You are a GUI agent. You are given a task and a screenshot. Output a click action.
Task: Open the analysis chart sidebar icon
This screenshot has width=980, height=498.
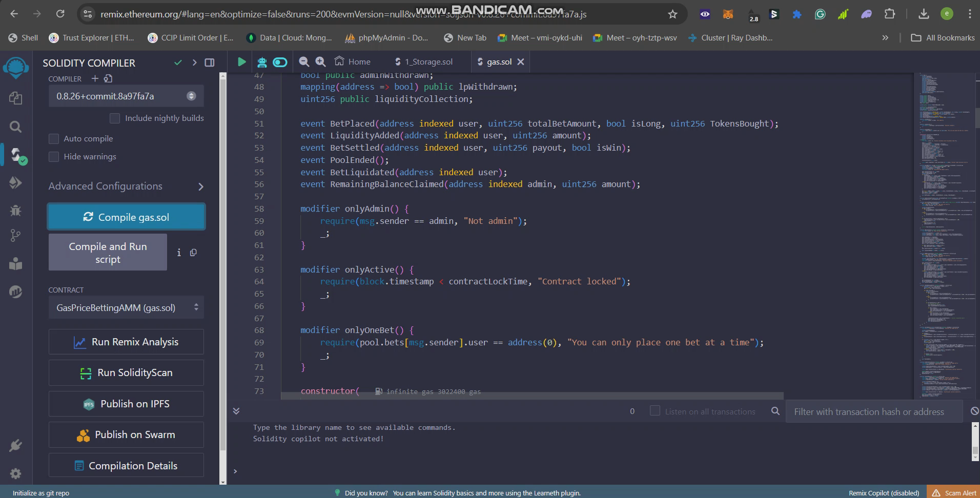[15, 292]
